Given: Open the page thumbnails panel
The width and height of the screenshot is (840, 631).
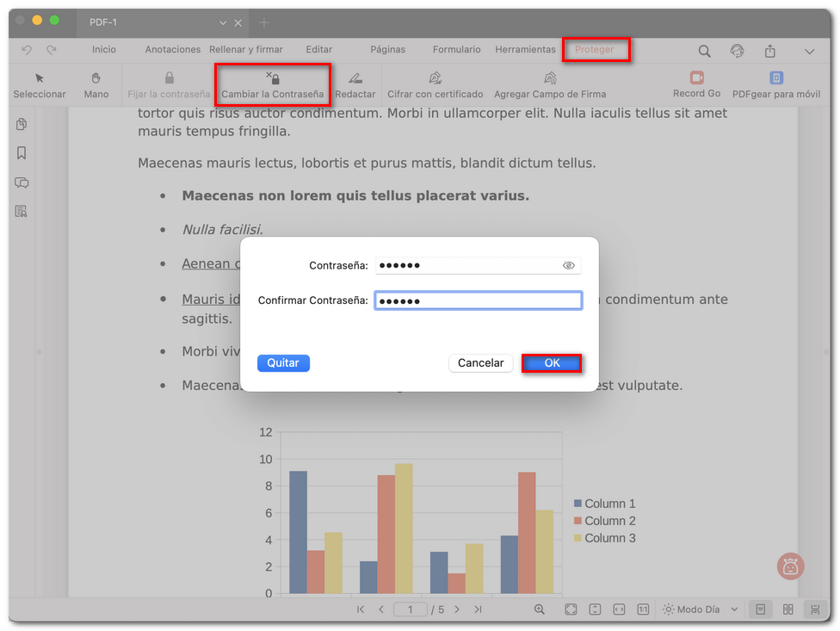Looking at the screenshot, I should [x=21, y=124].
